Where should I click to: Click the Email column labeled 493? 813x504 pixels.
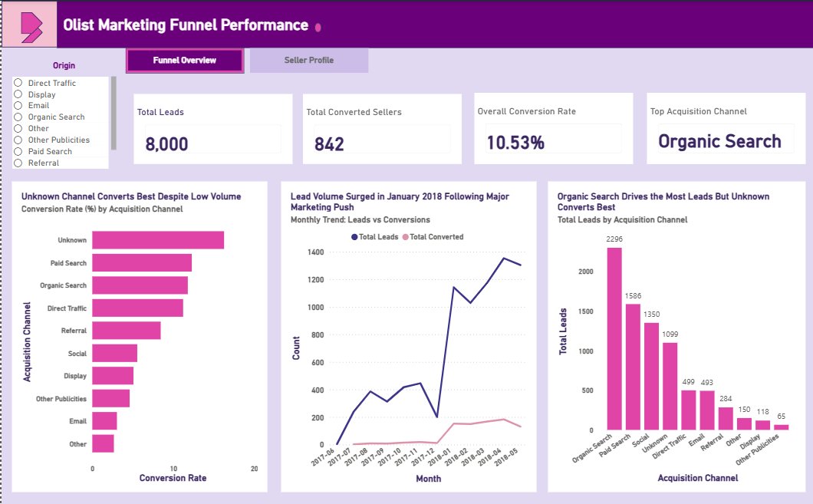(707, 410)
